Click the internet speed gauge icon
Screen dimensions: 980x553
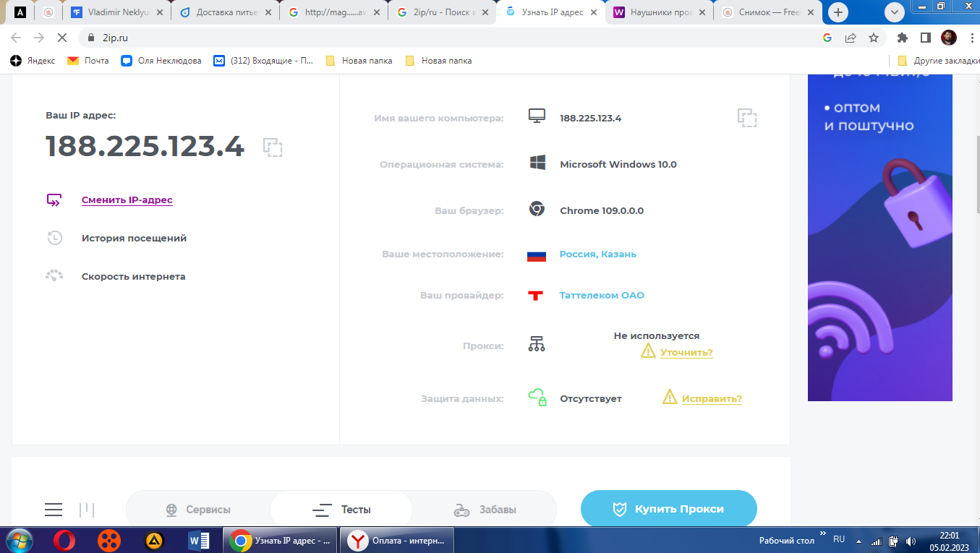tap(54, 275)
